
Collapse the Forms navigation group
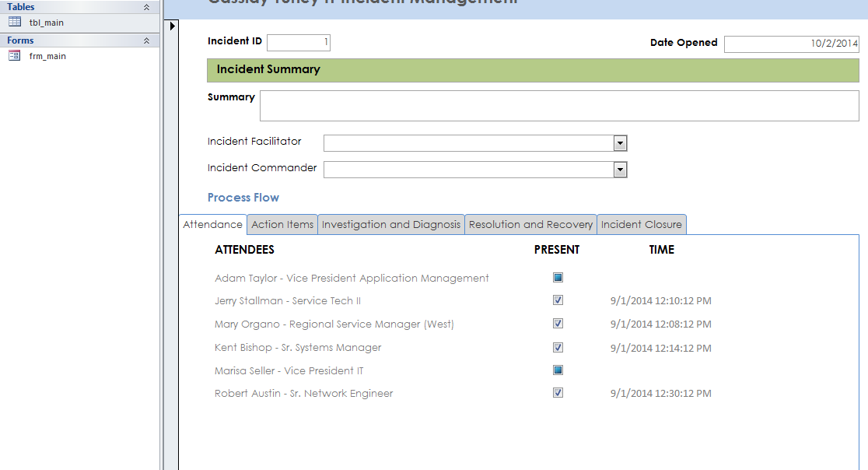click(x=146, y=40)
